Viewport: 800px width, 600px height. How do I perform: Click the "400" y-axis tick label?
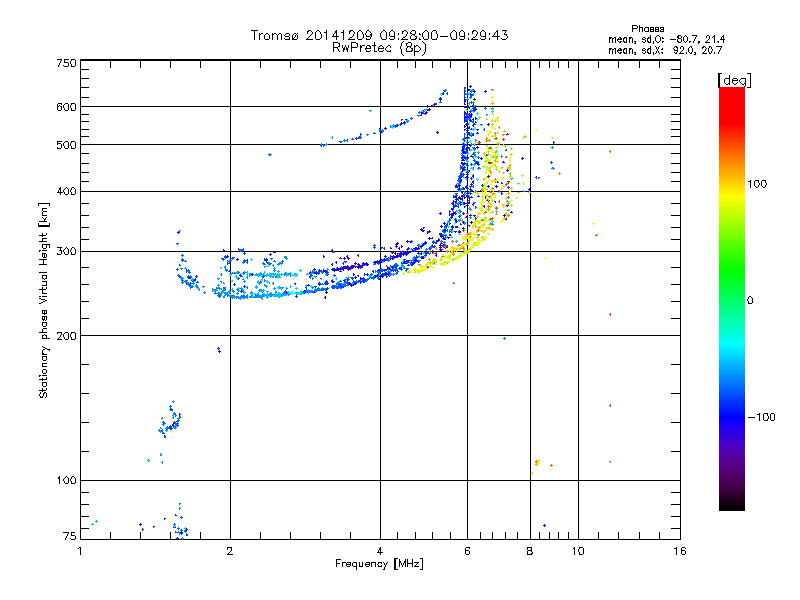click(x=67, y=192)
